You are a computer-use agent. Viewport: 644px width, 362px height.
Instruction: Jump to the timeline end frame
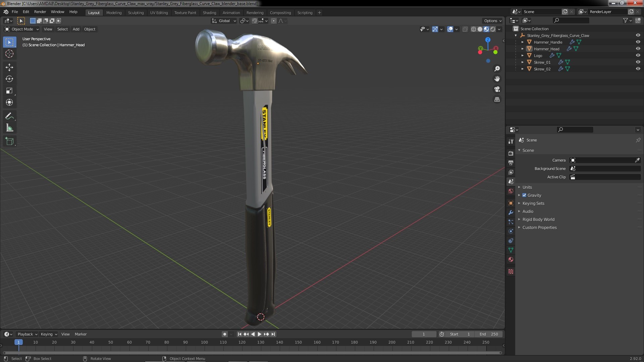[x=273, y=334]
